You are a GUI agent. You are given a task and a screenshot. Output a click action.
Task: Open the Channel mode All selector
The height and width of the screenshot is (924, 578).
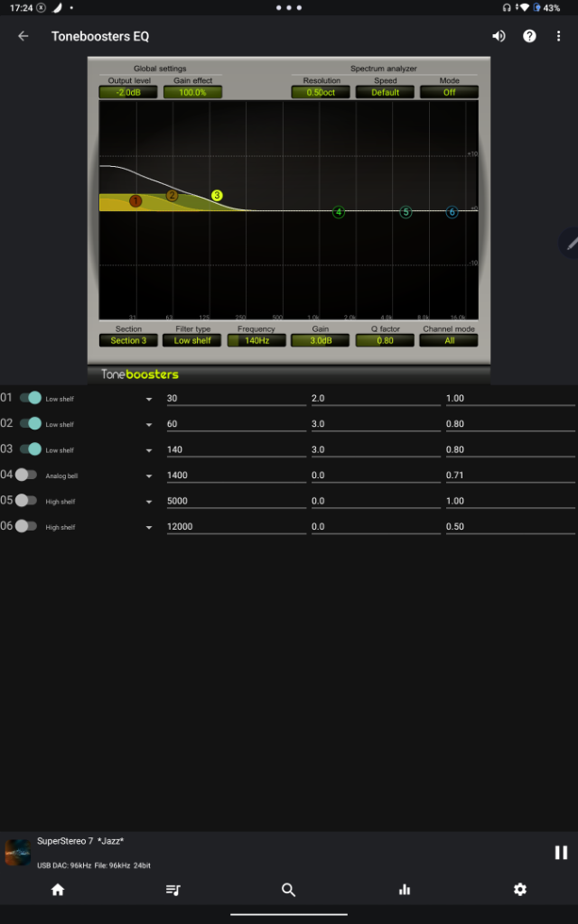pos(449,340)
